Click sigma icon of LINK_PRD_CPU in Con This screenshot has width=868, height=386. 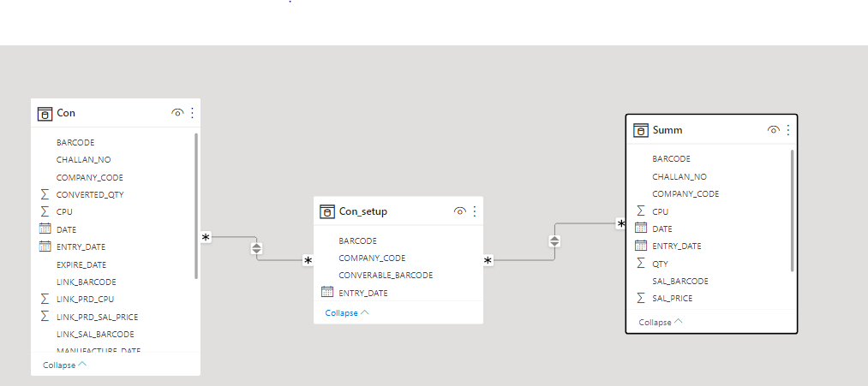pyautogui.click(x=45, y=300)
